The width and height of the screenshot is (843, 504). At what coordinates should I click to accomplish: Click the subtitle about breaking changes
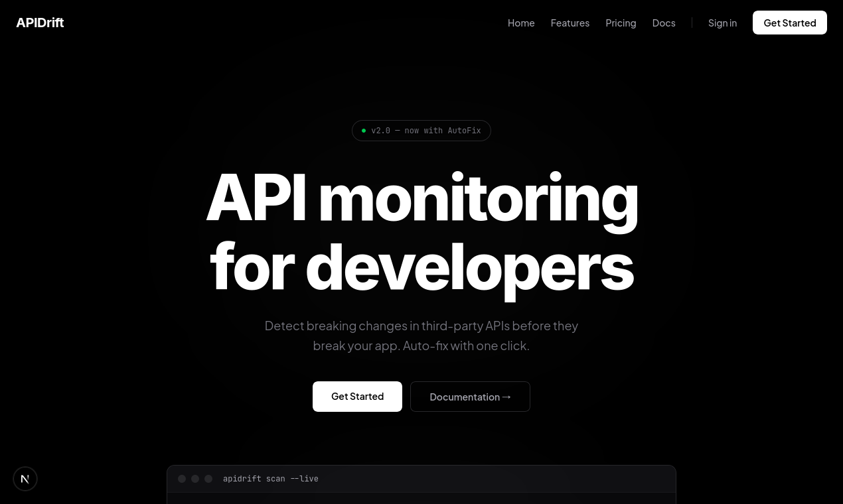coord(421,335)
